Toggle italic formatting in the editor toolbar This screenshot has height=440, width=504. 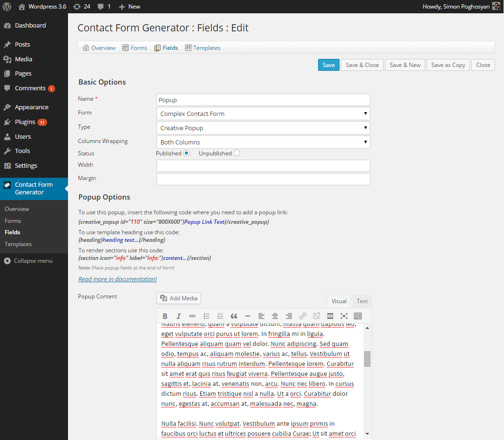(x=179, y=316)
